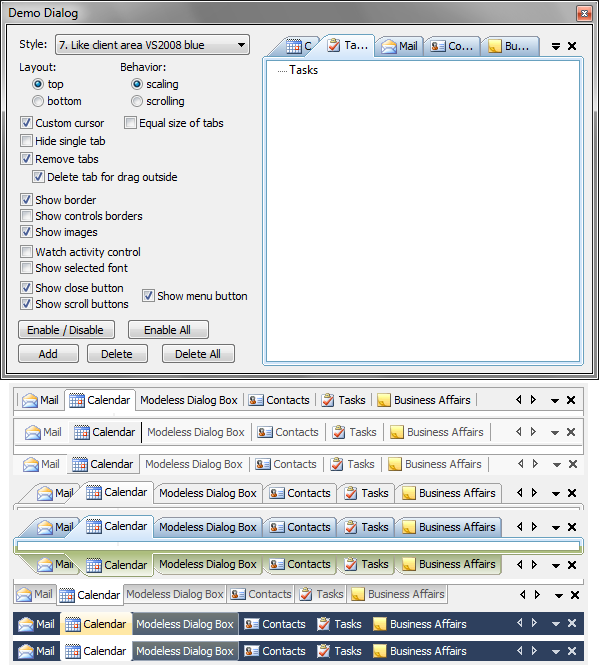Click the Enable All button
The width and height of the screenshot is (599, 670).
pos(168,330)
